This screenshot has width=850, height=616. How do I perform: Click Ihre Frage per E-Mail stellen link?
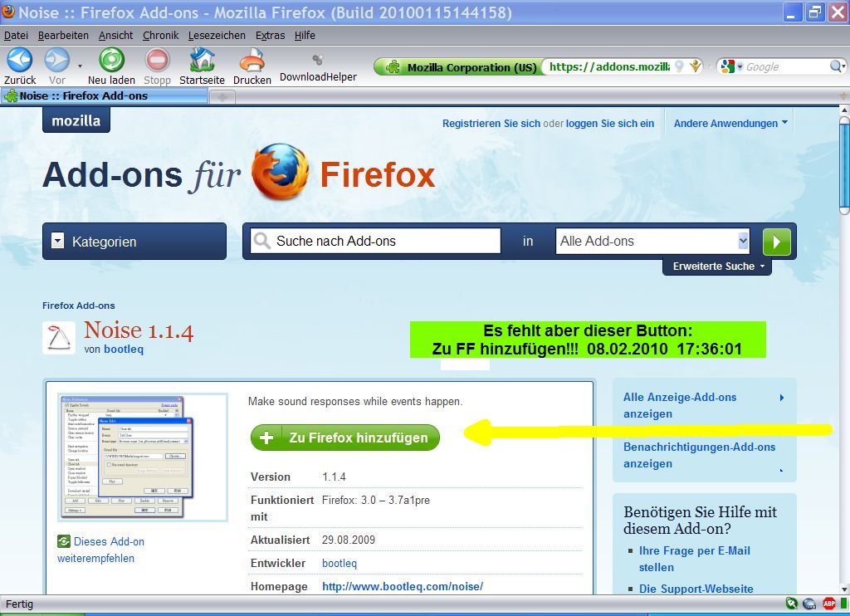695,559
